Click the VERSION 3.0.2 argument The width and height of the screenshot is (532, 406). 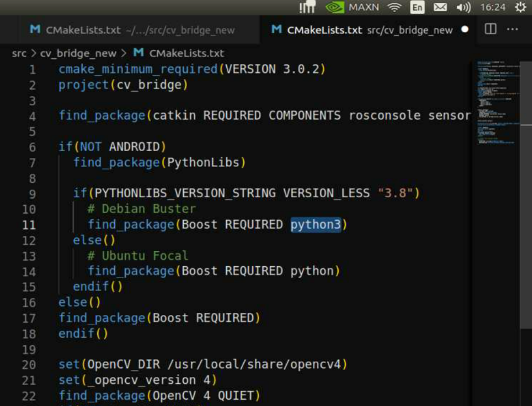(272, 70)
